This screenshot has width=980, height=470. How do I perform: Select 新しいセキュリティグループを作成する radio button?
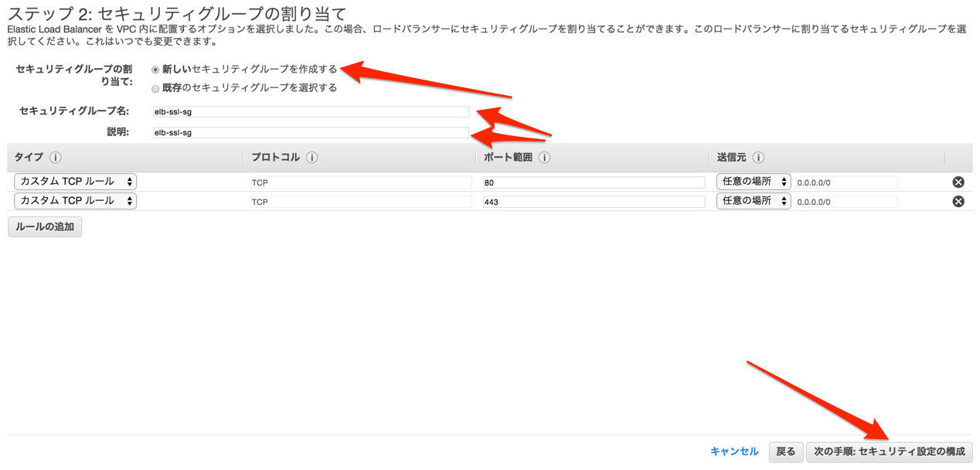click(x=154, y=69)
